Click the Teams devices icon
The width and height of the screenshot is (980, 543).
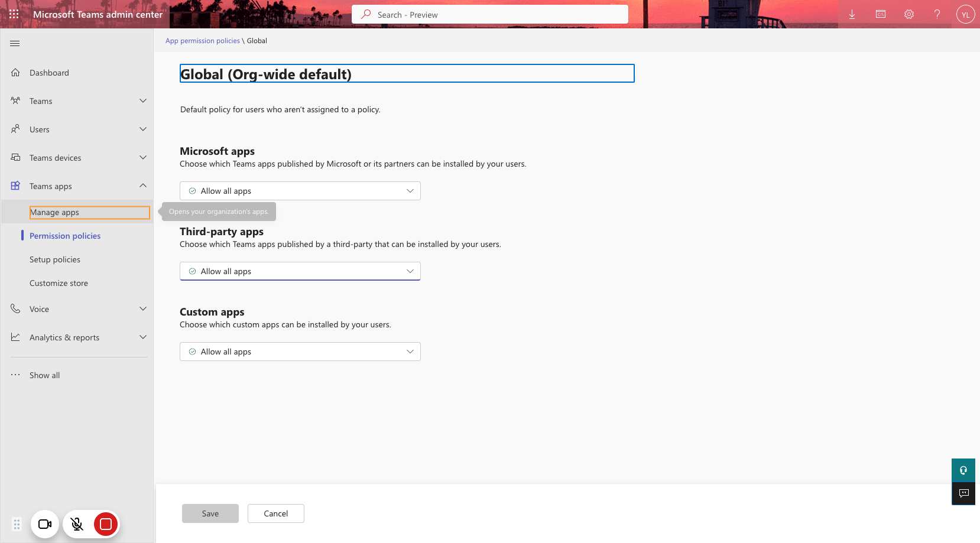(x=15, y=158)
